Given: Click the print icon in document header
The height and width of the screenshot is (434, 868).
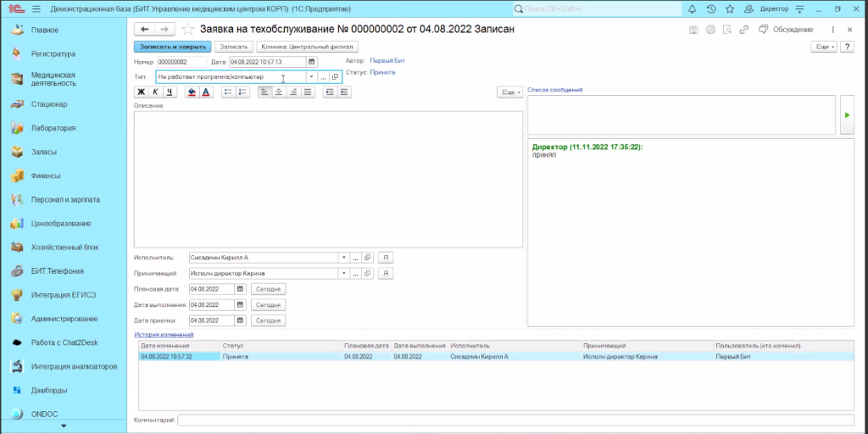Looking at the screenshot, I should point(710,30).
